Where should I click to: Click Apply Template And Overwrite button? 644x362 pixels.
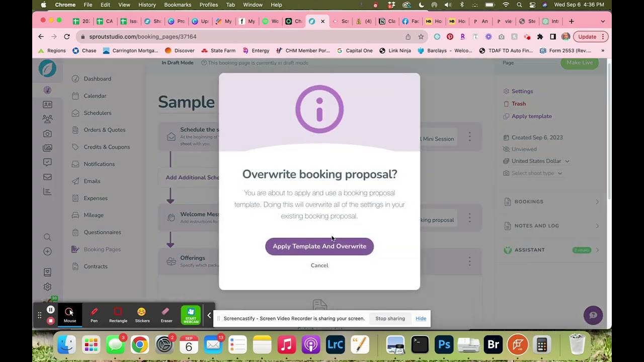tap(319, 246)
